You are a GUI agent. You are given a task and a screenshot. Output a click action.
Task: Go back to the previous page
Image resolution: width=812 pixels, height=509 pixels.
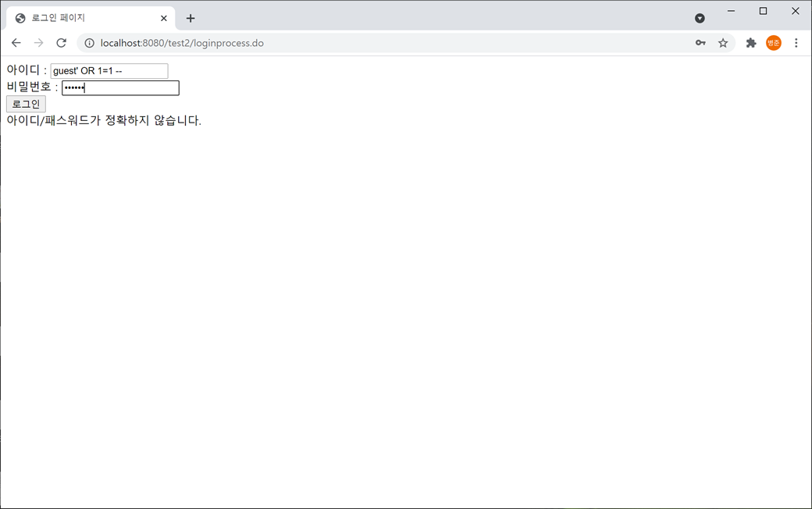pos(16,43)
